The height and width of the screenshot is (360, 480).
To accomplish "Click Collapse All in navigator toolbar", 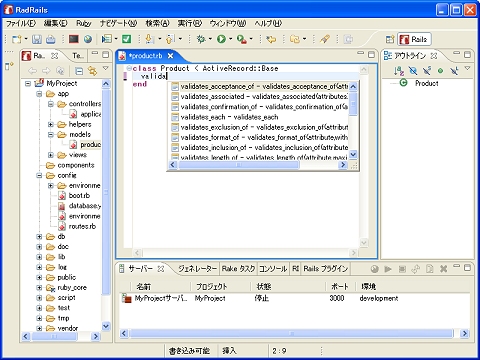I will 79,71.
